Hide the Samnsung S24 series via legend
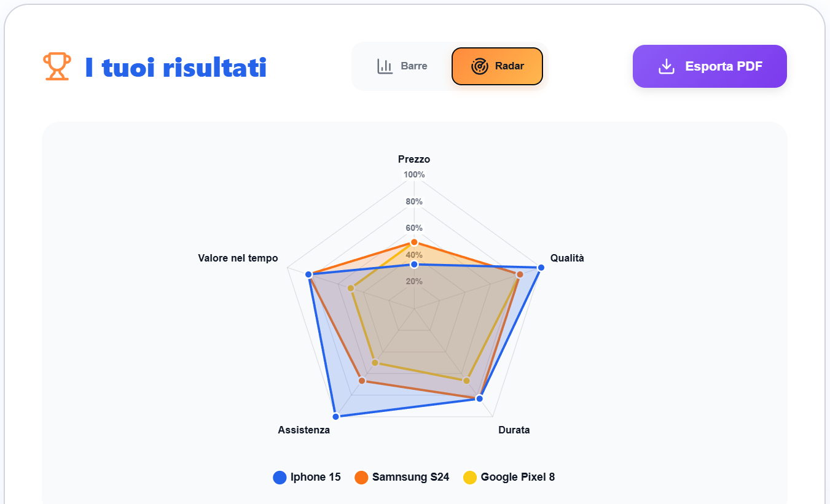This screenshot has width=830, height=504. tap(401, 477)
